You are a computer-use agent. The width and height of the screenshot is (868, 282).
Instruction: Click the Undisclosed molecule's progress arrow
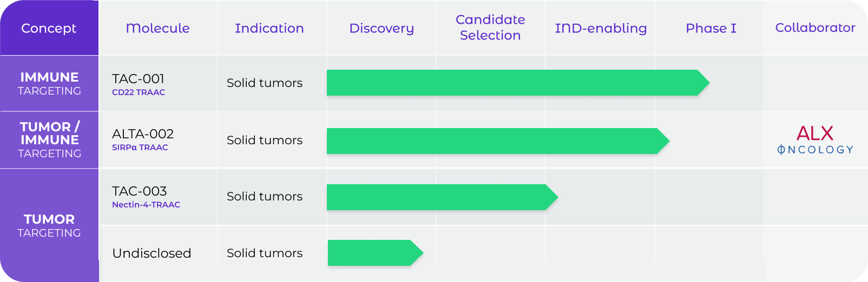pos(376,253)
